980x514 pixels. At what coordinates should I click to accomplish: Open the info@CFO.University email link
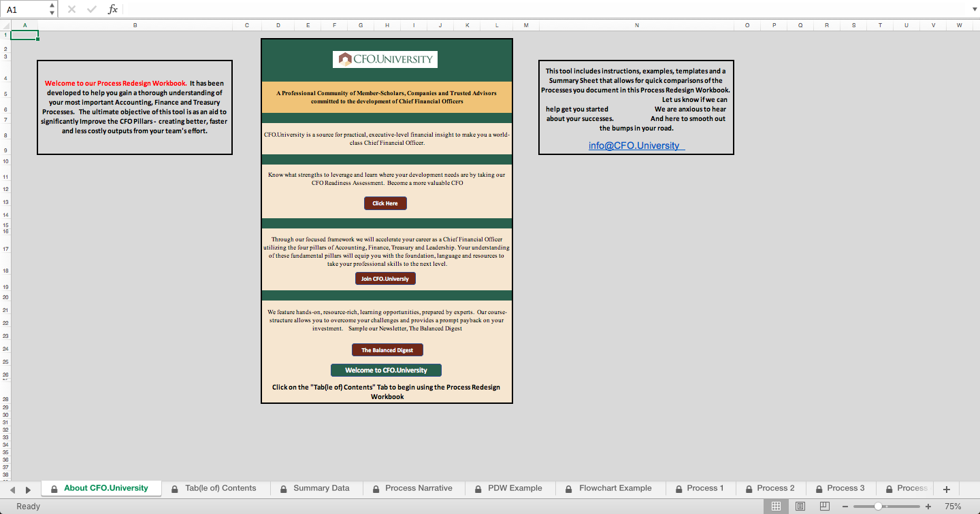636,145
